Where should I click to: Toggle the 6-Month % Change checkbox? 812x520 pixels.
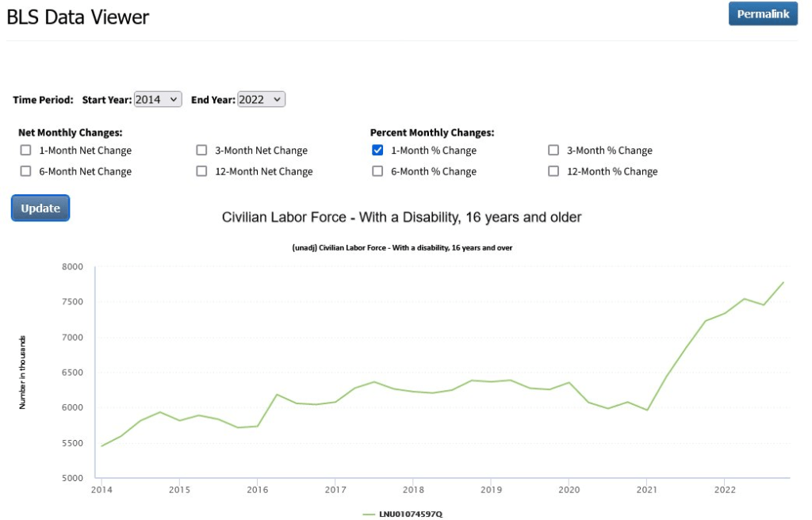(x=377, y=171)
